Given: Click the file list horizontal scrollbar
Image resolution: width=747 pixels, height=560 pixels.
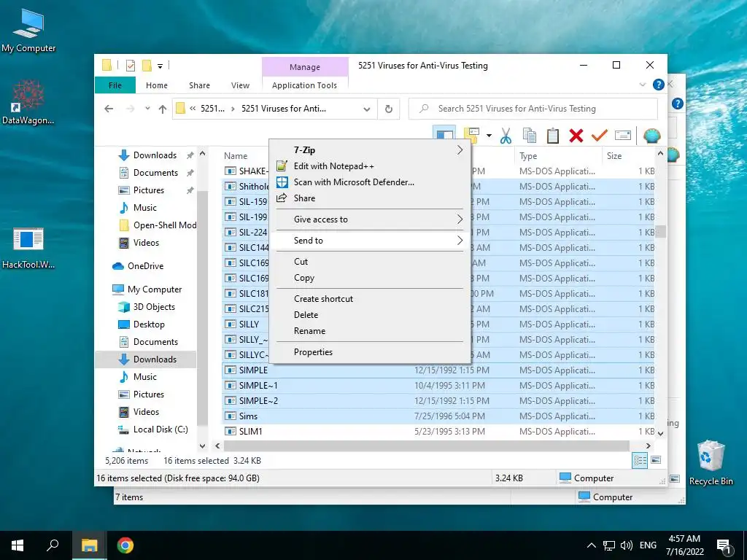Looking at the screenshot, I should click(426, 446).
